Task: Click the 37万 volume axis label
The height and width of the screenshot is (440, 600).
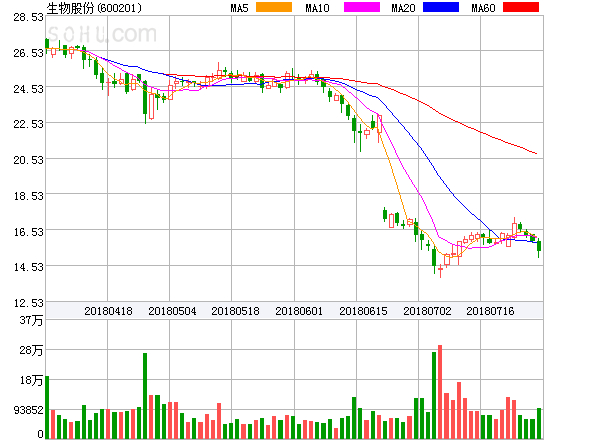Action: 31,320
